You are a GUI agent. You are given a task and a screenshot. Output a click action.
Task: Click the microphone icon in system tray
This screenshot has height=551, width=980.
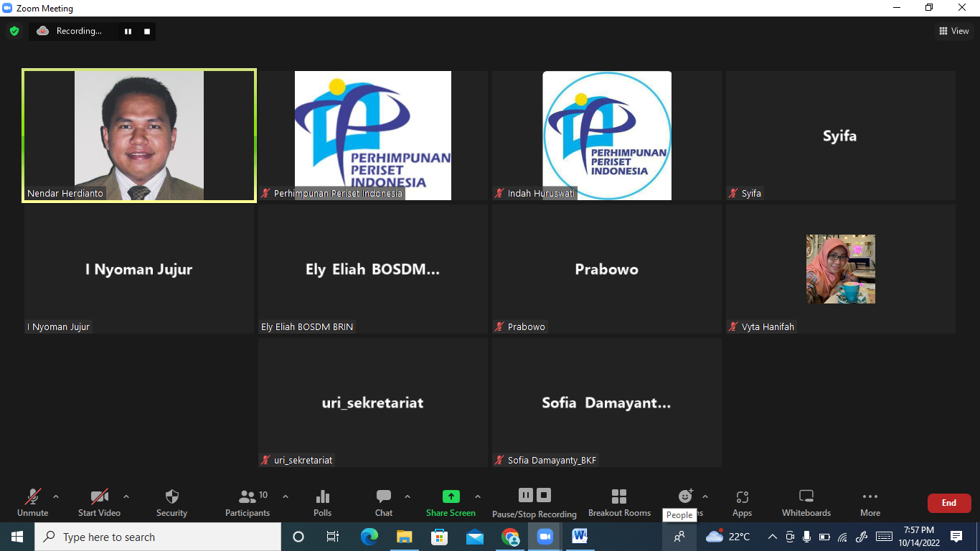tap(807, 537)
